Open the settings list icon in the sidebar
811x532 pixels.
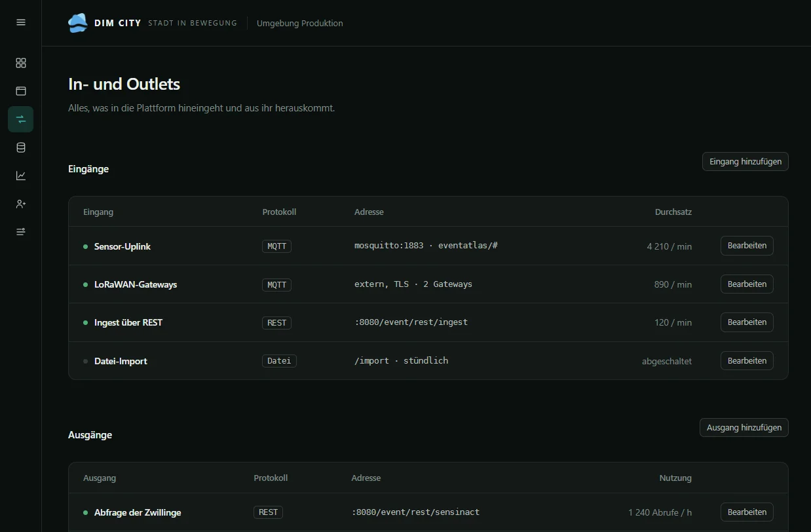click(21, 232)
